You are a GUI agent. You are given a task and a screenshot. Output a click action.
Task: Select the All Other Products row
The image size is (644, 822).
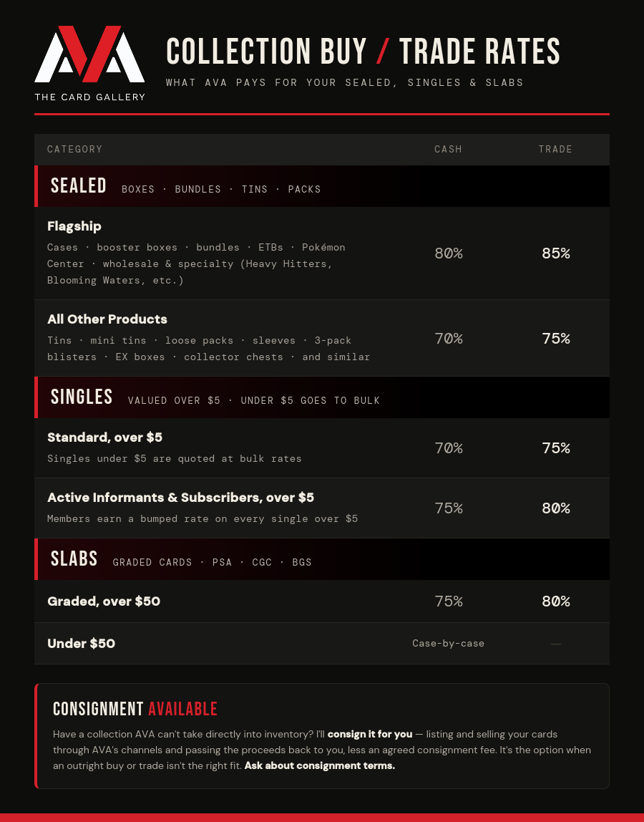click(x=322, y=338)
